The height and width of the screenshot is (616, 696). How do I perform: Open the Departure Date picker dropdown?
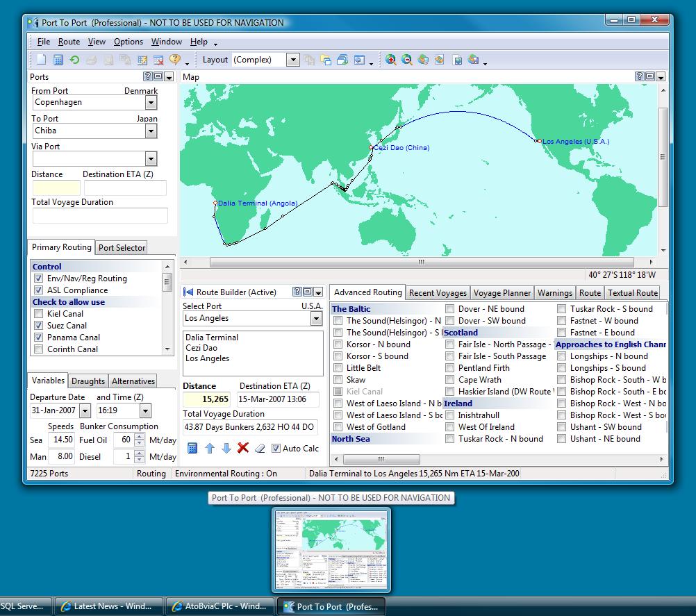pos(85,410)
